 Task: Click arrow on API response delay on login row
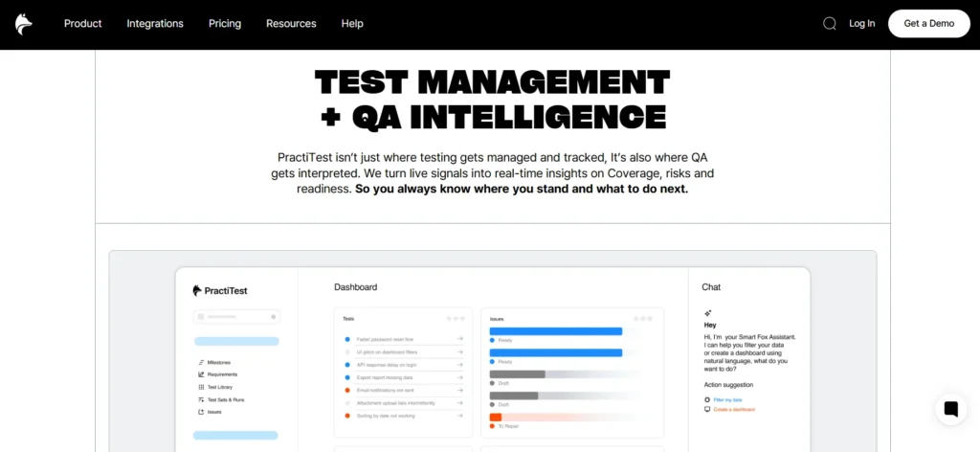[x=460, y=365]
